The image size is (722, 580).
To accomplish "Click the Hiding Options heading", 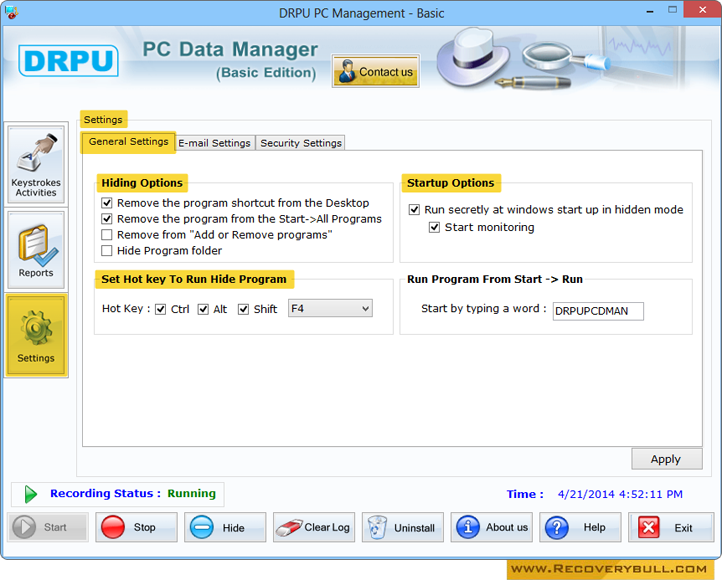I will point(142,183).
